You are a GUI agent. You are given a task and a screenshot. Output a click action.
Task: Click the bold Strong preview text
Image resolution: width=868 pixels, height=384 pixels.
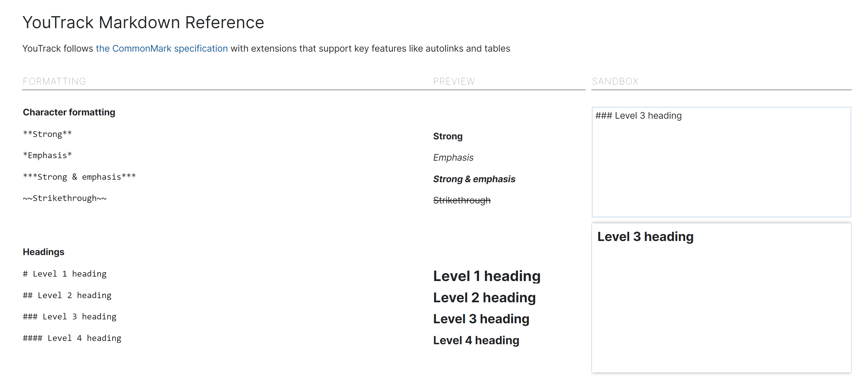click(x=447, y=136)
